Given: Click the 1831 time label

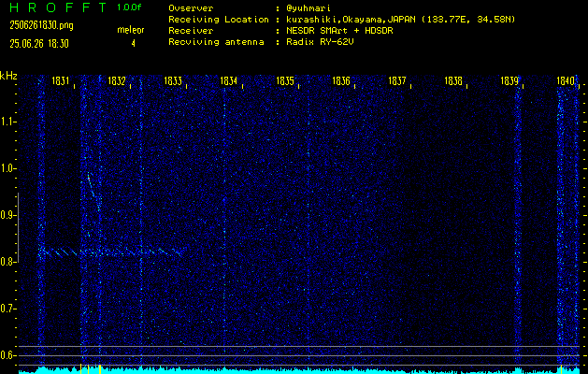Looking at the screenshot, I should click(61, 80).
